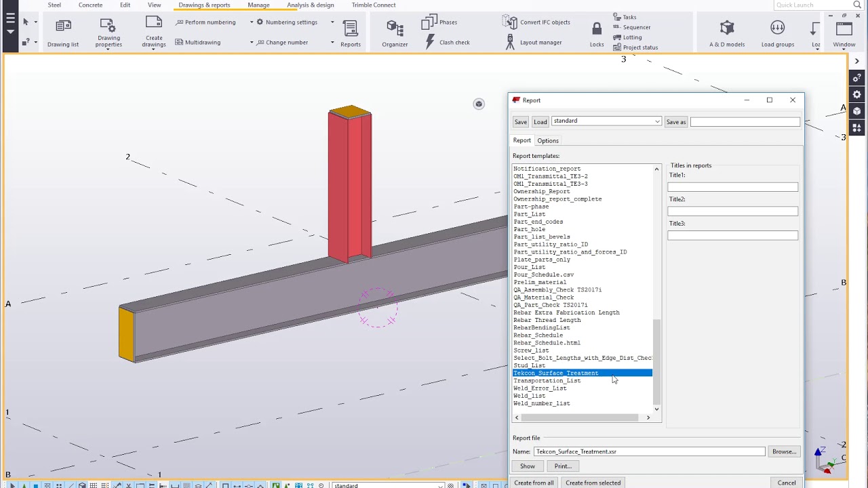
Task: Open the bottom toolbar standard filter dropdown
Action: pos(388,485)
